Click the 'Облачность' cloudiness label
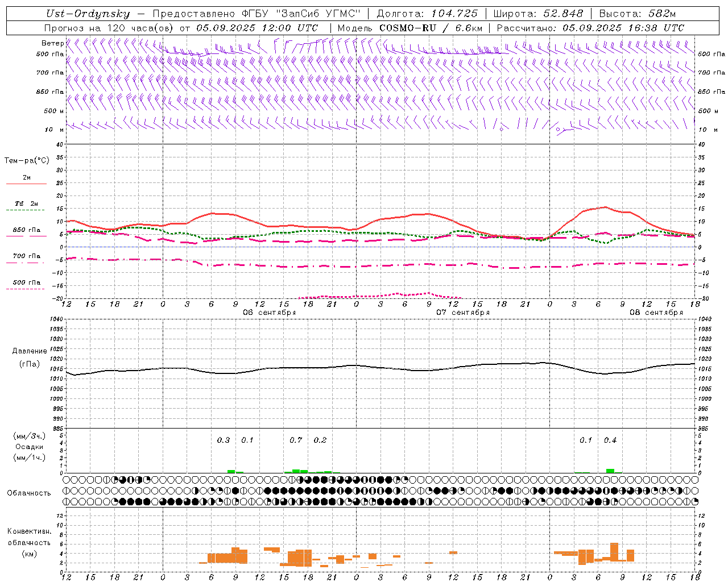This screenshot has height=582, width=728. 29,493
